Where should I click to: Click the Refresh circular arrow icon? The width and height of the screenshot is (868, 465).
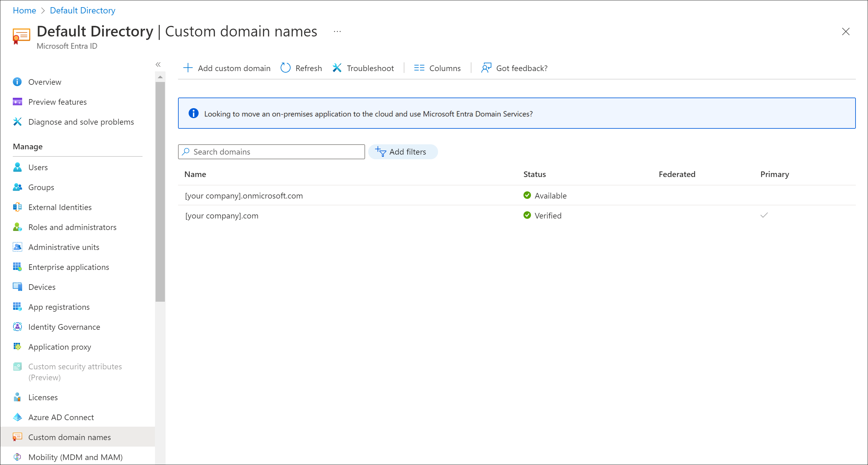tap(285, 68)
